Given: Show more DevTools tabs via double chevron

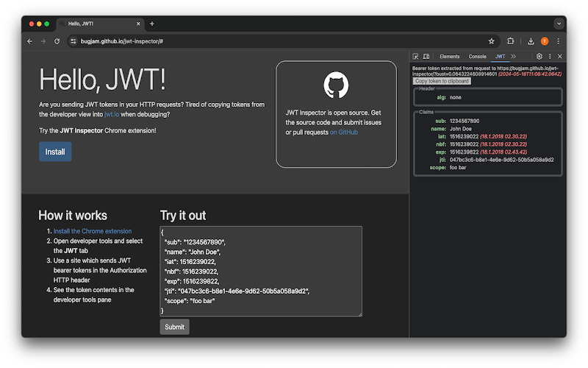Looking at the screenshot, I should (513, 57).
